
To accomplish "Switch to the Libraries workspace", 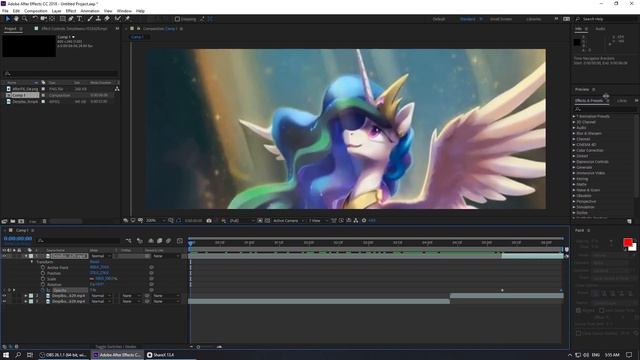I will pos(533,19).
